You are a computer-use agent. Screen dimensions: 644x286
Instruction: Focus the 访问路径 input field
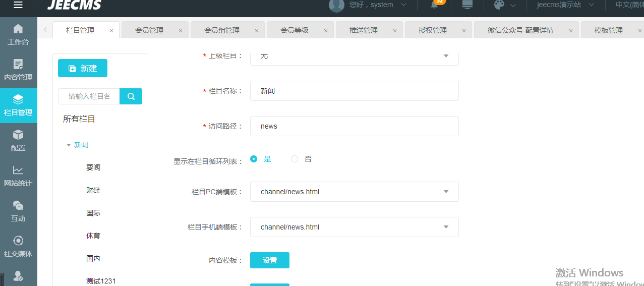point(354,126)
